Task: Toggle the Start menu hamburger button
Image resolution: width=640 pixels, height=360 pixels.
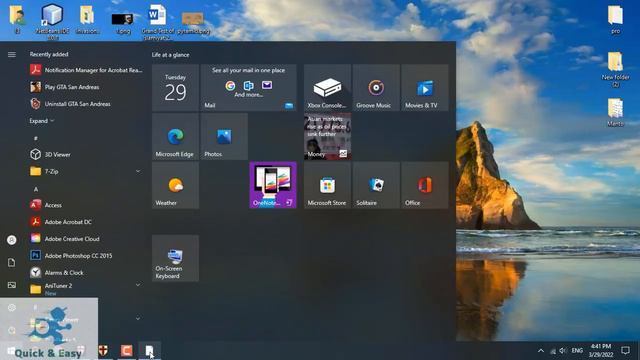Action: (12, 54)
